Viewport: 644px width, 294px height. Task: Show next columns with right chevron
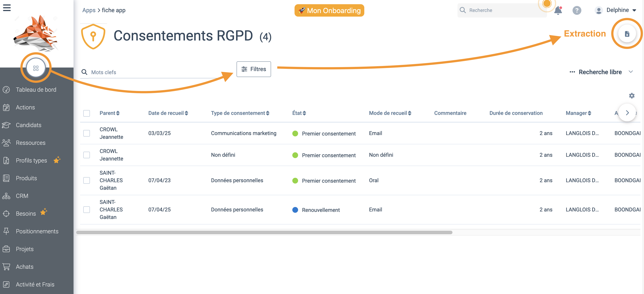click(627, 113)
